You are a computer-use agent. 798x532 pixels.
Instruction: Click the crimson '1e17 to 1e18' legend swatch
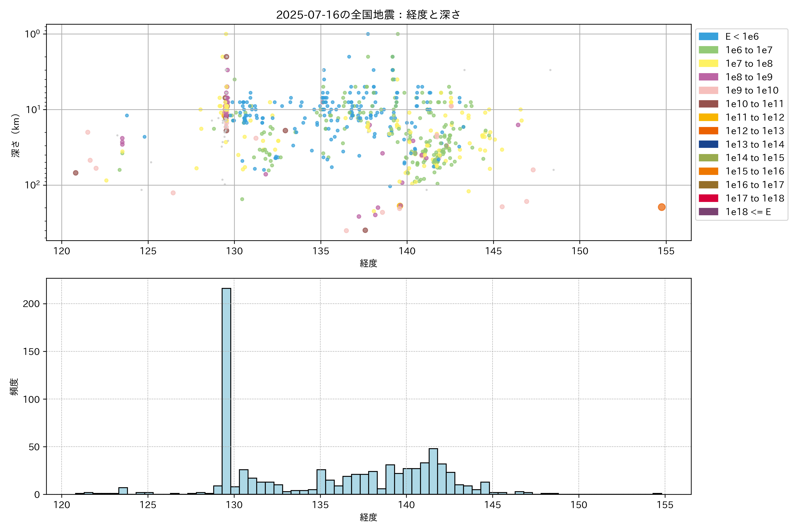[708, 198]
